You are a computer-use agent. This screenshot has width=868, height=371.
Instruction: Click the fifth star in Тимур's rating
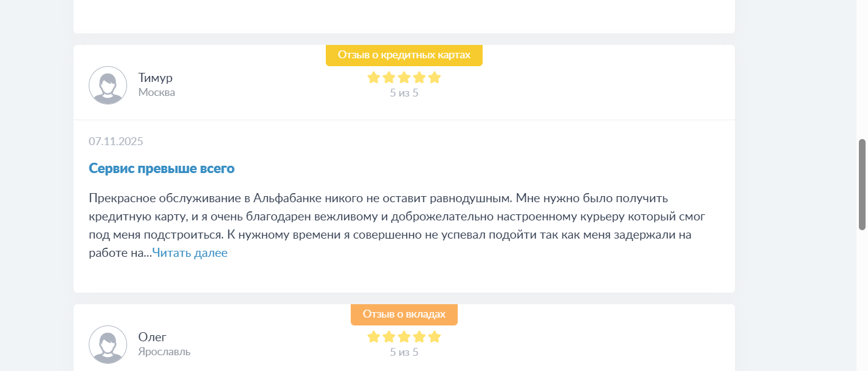[434, 78]
